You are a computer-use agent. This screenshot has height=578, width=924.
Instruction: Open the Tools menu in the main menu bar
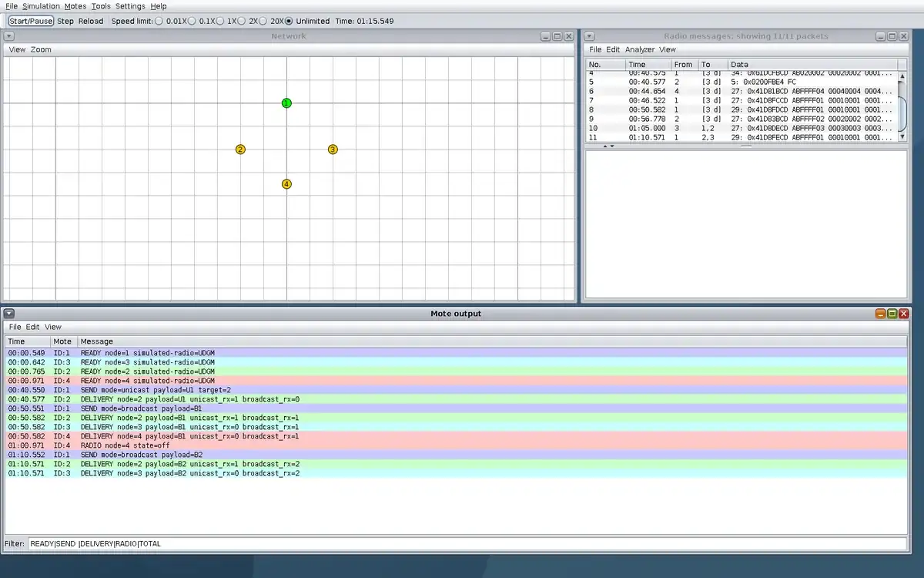(101, 6)
